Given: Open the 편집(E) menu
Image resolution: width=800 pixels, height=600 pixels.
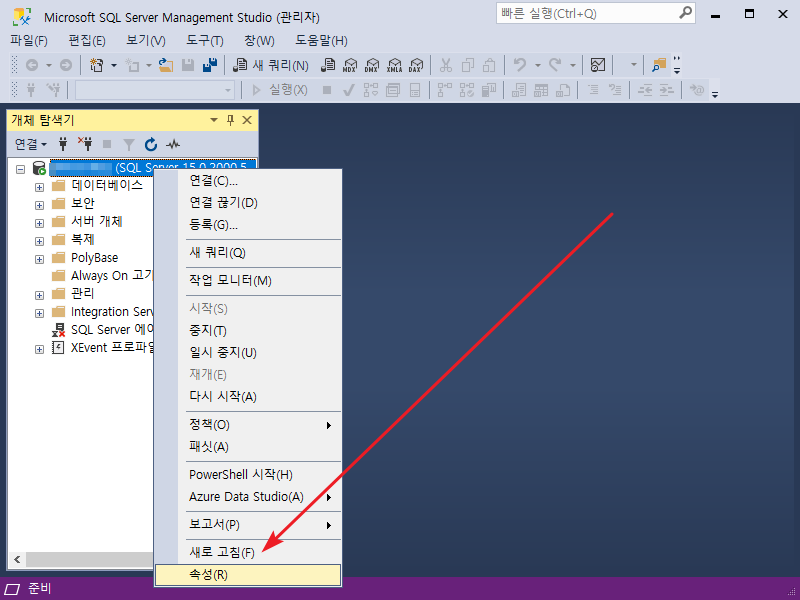Looking at the screenshot, I should (x=87, y=40).
